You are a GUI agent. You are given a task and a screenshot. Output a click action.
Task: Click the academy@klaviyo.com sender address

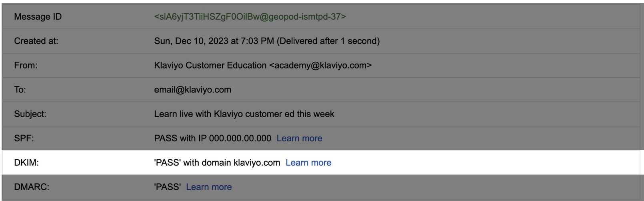[320, 66]
